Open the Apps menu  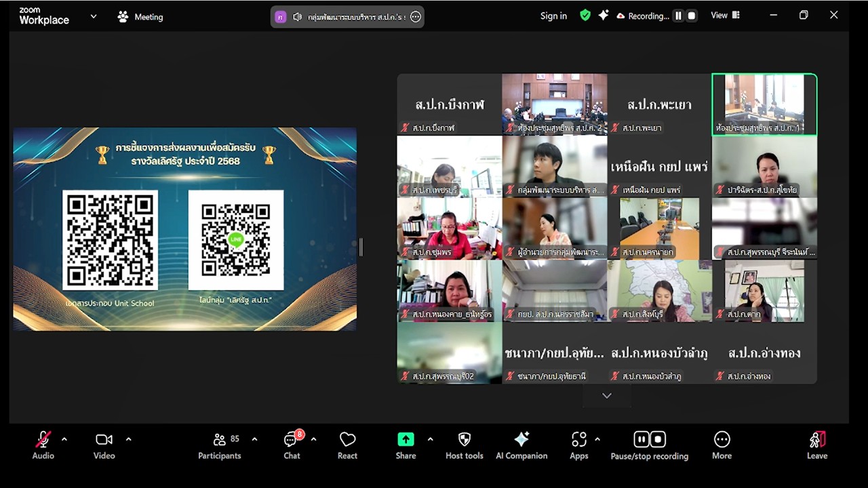579,445
